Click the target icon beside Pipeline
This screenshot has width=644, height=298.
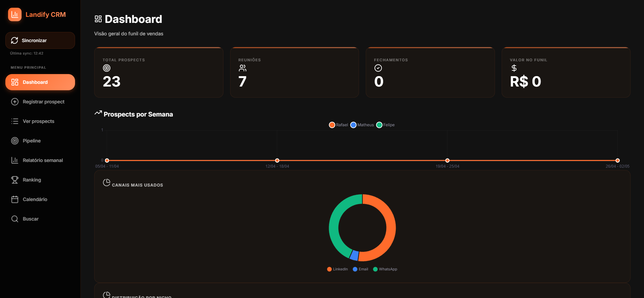click(x=15, y=141)
